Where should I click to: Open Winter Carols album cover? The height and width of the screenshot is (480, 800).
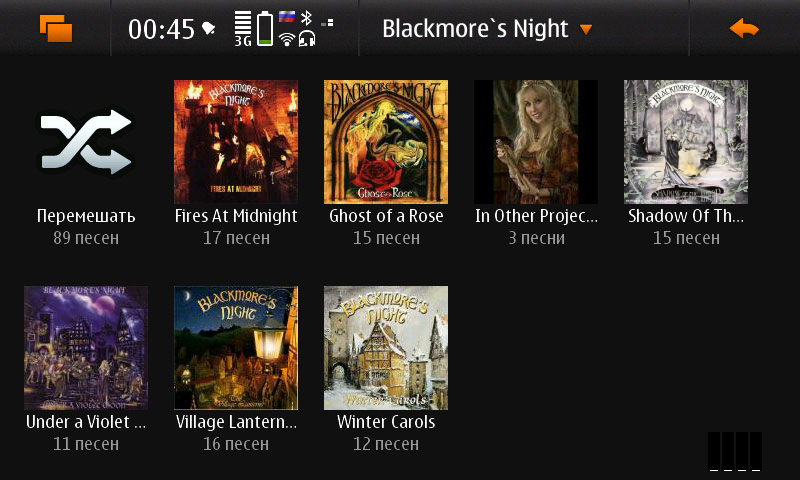coord(386,348)
